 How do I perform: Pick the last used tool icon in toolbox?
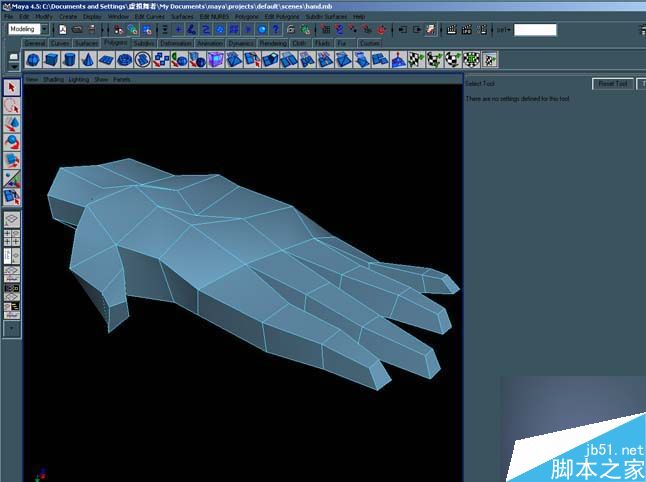[x=12, y=197]
